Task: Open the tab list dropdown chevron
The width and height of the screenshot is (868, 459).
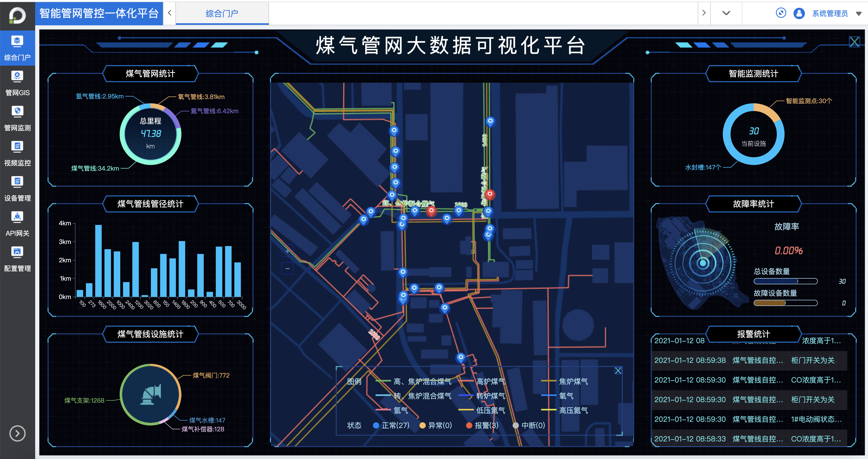Action: 726,13
